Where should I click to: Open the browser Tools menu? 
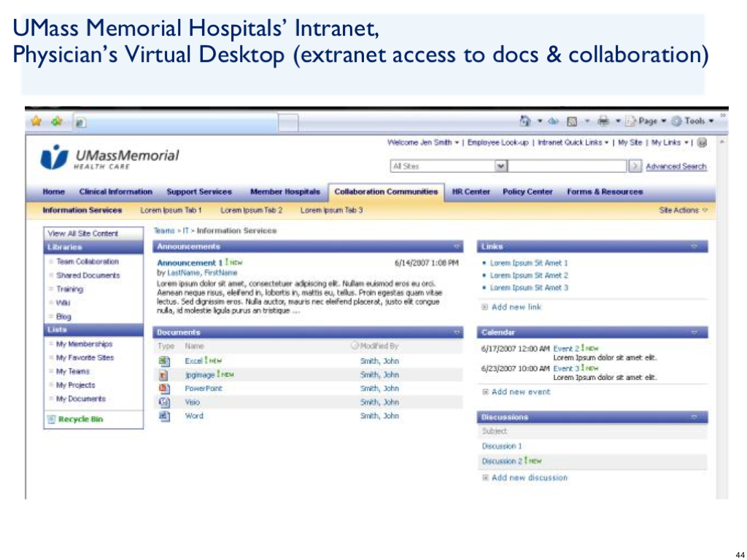pyautogui.click(x=693, y=121)
